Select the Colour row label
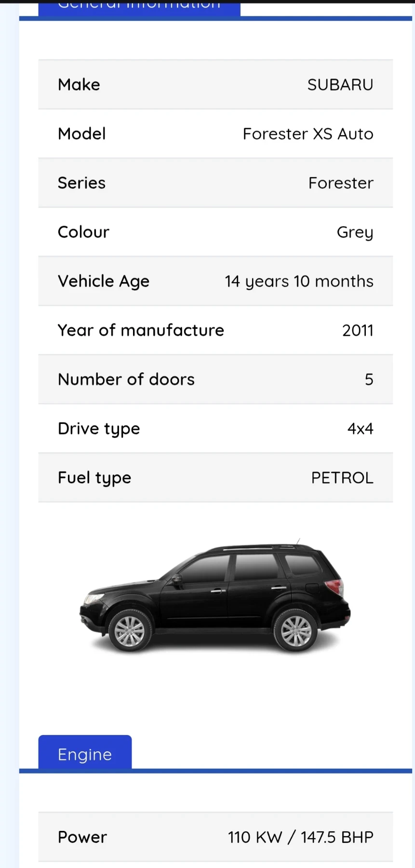 [83, 232]
